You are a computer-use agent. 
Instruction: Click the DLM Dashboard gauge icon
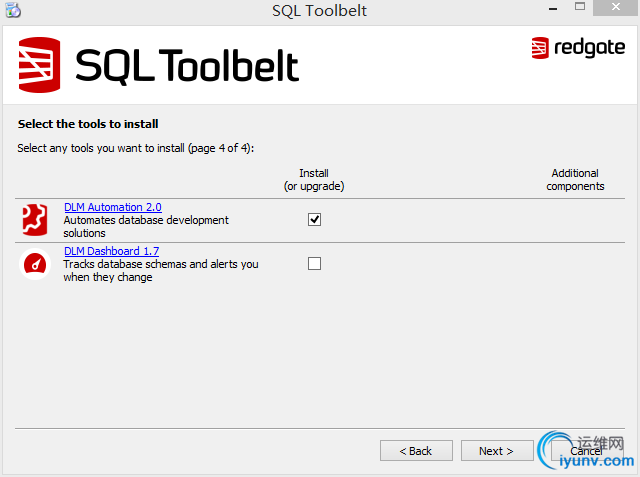[35, 264]
